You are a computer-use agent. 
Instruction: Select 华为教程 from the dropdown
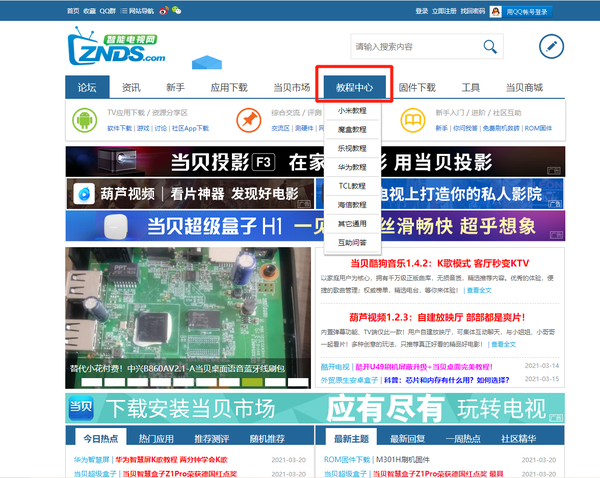point(352,167)
